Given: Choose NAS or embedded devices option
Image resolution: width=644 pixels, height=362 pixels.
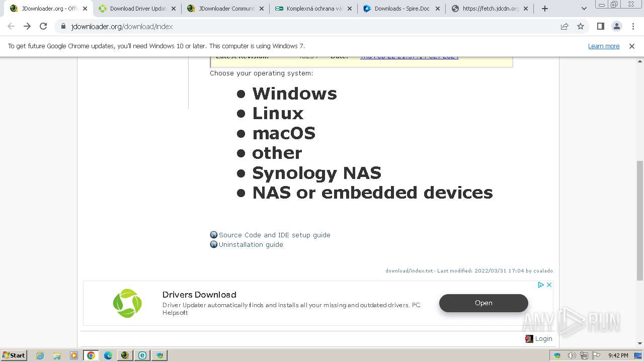Looking at the screenshot, I should [372, 193].
